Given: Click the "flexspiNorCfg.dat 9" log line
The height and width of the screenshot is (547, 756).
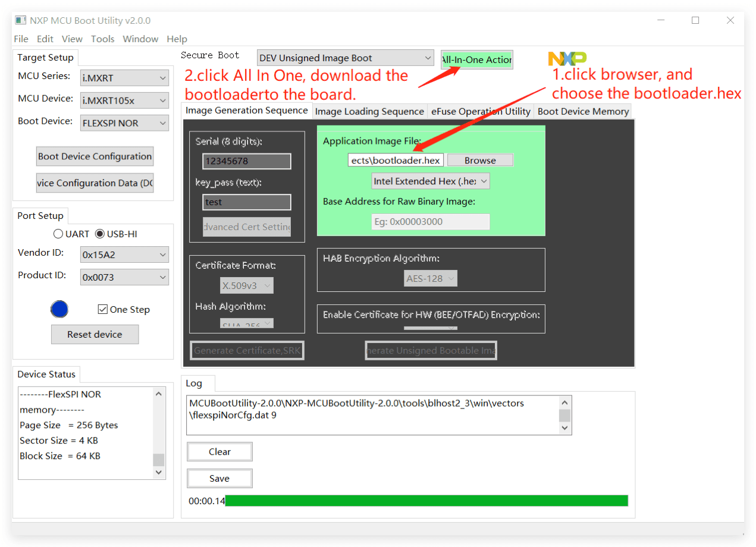Looking at the screenshot, I should [233, 415].
